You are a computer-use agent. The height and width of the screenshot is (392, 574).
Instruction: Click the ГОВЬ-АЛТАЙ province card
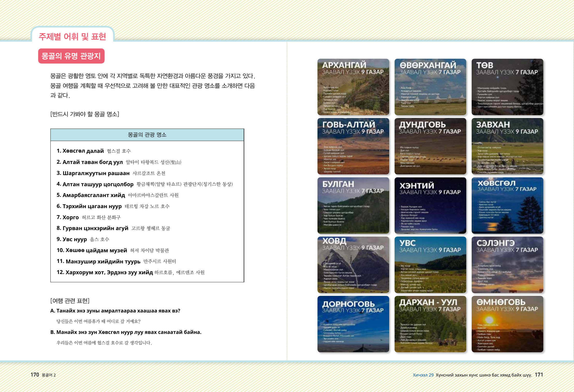[x=353, y=146]
